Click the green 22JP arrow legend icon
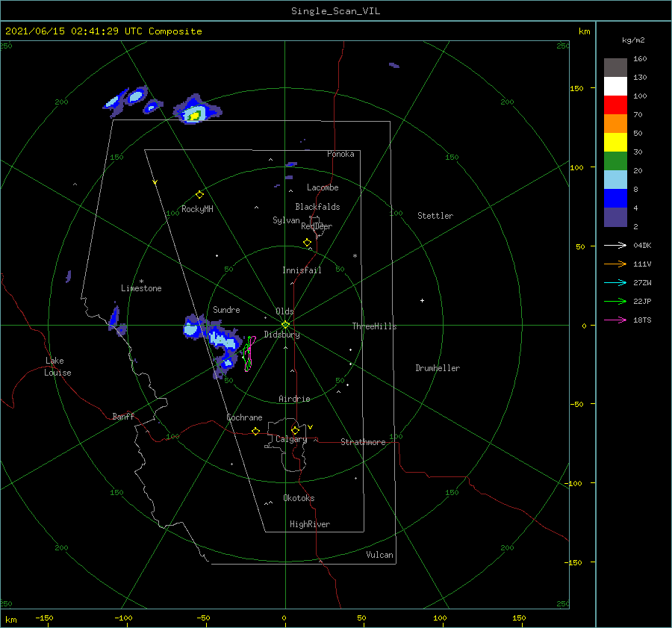The width and height of the screenshot is (672, 628). click(615, 302)
